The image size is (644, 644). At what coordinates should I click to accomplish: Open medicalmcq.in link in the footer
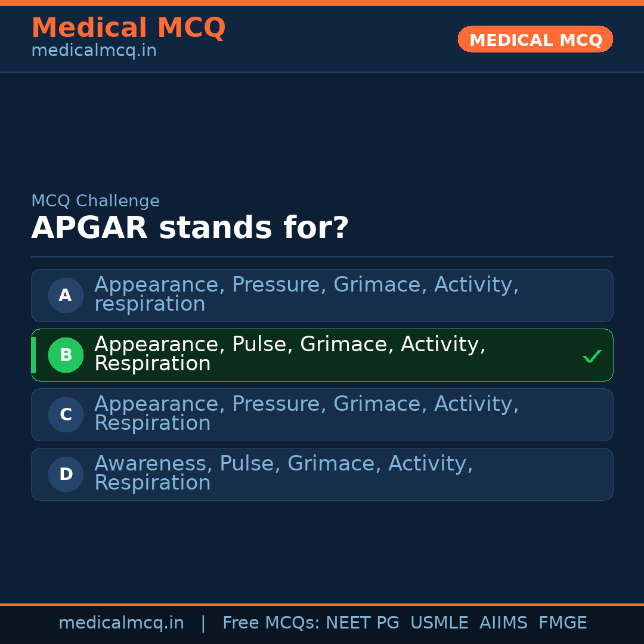click(121, 623)
